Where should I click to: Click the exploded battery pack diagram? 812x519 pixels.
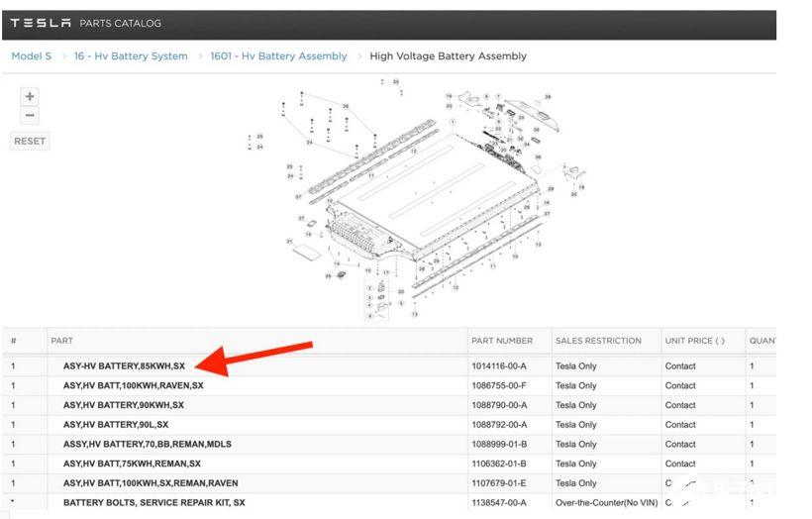pos(417,199)
